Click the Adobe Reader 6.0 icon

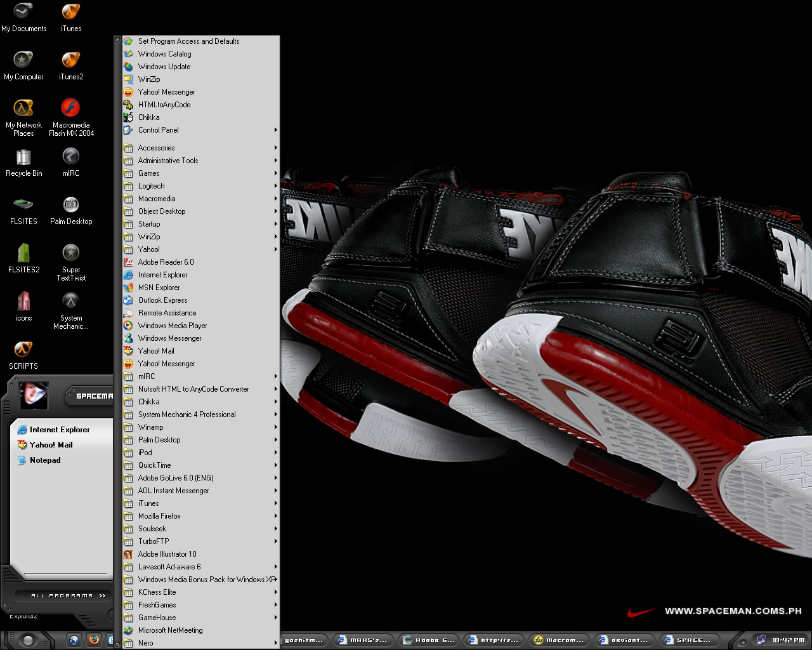[128, 262]
